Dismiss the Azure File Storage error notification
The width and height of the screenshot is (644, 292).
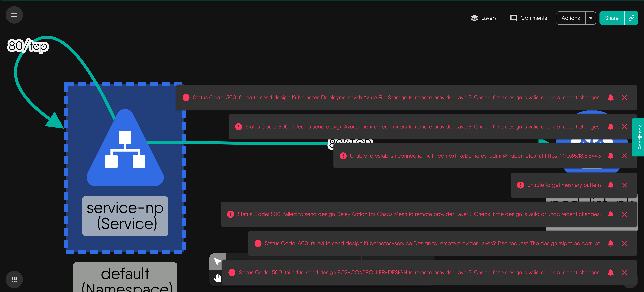click(x=624, y=98)
